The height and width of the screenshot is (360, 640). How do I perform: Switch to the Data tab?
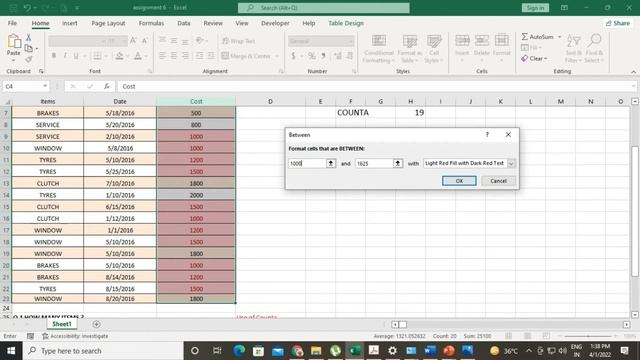click(184, 23)
